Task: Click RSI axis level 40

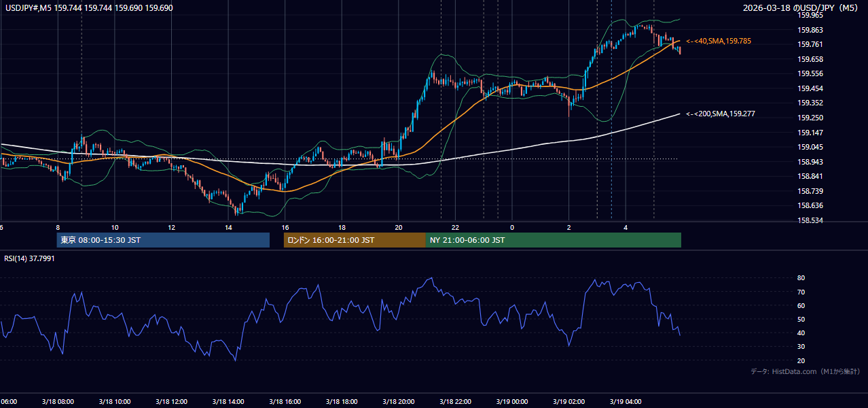Action: coord(801,333)
